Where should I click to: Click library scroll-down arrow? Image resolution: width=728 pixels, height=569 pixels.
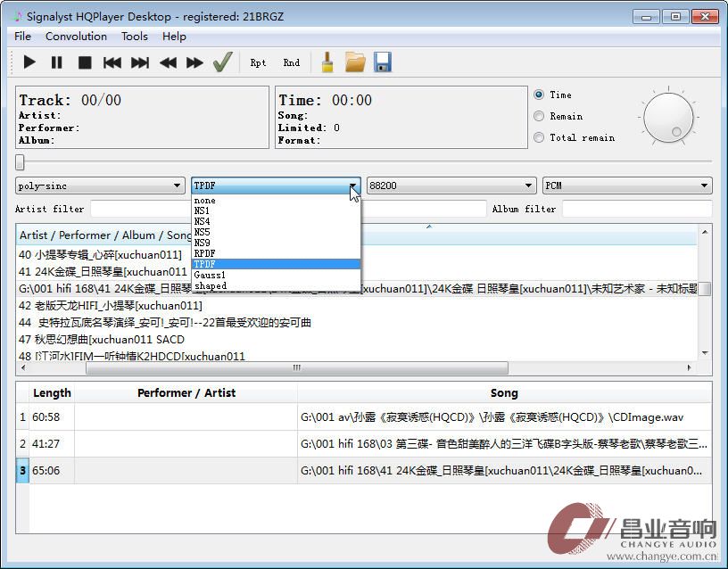705,353
